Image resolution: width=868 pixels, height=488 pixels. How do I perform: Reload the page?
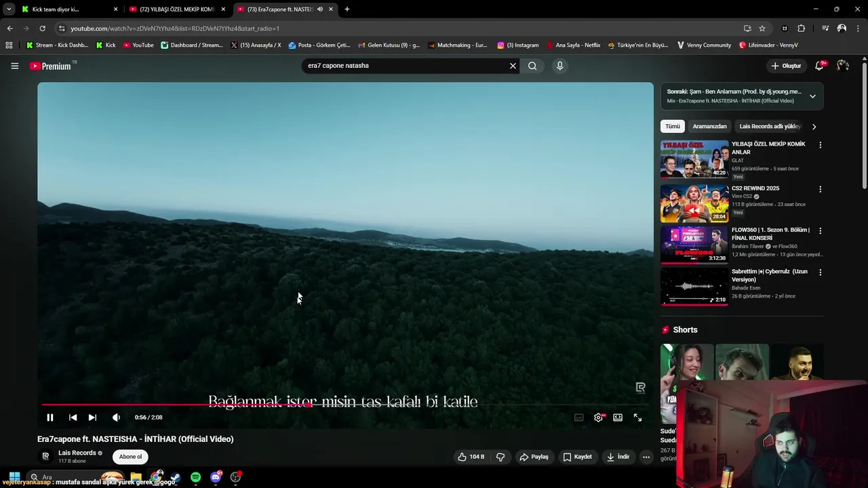42,28
